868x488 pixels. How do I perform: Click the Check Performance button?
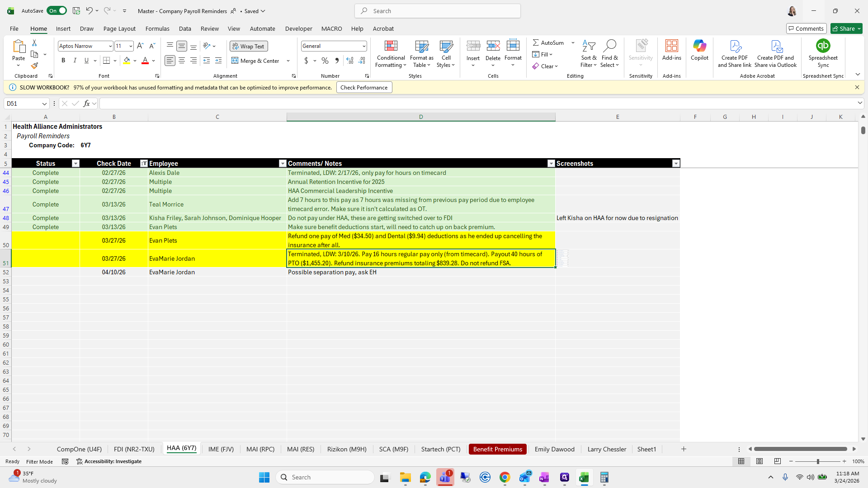click(x=364, y=88)
